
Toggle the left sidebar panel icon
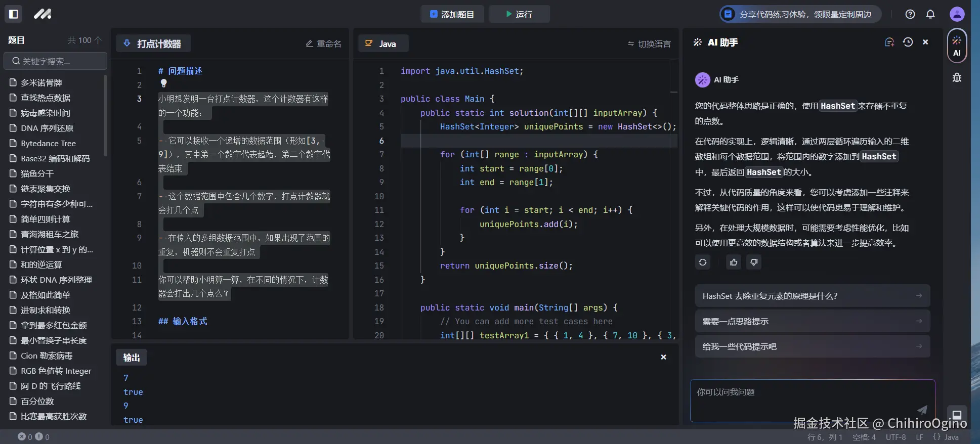(14, 14)
